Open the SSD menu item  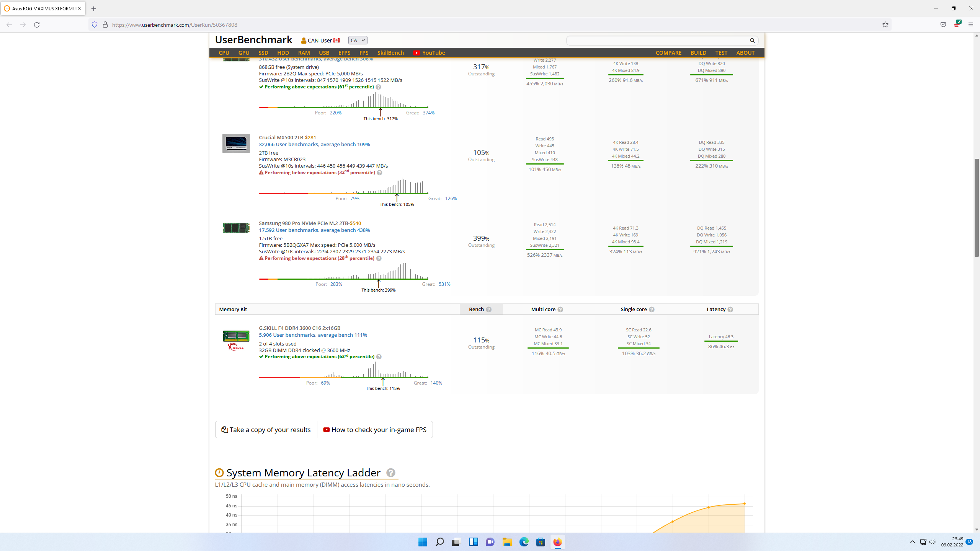[x=263, y=53]
